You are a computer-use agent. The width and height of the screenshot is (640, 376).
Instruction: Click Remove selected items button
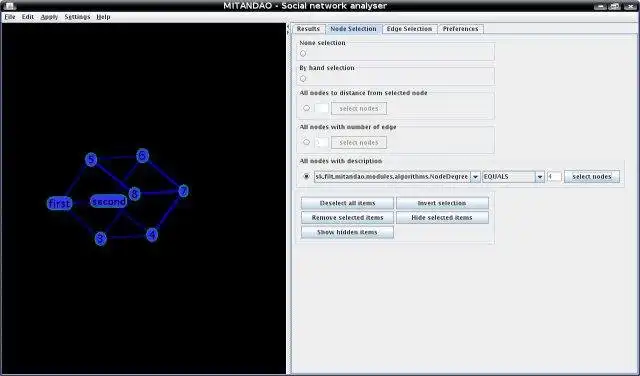click(x=347, y=218)
